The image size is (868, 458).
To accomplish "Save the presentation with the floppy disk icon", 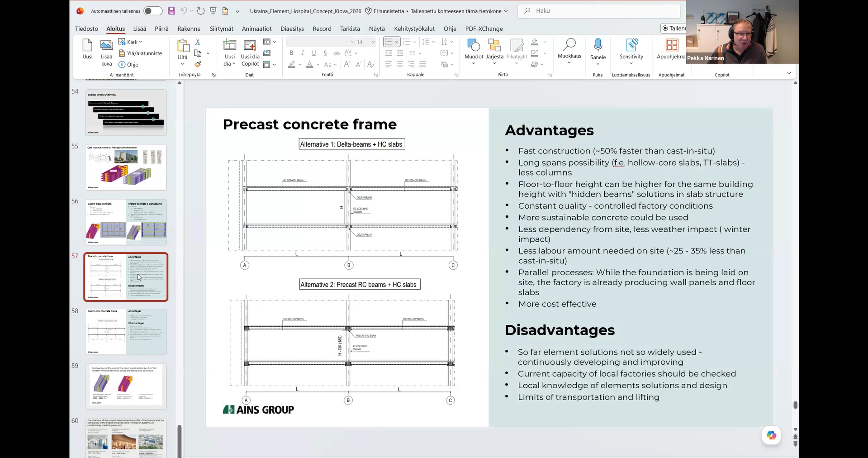I will pos(171,11).
